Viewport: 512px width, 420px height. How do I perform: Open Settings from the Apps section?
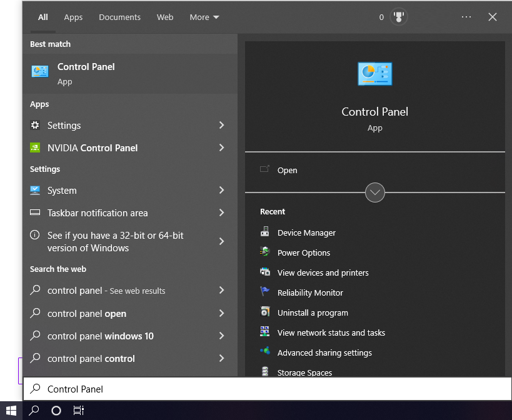(65, 125)
